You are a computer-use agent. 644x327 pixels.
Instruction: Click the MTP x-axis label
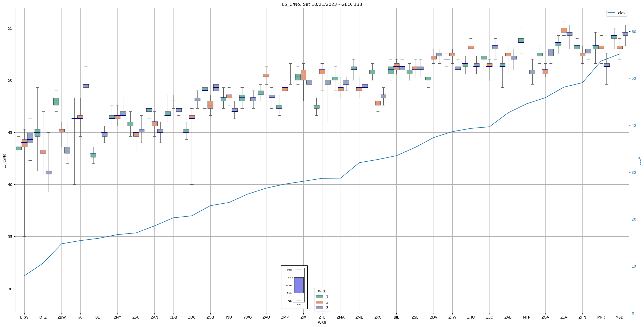pos(527,317)
